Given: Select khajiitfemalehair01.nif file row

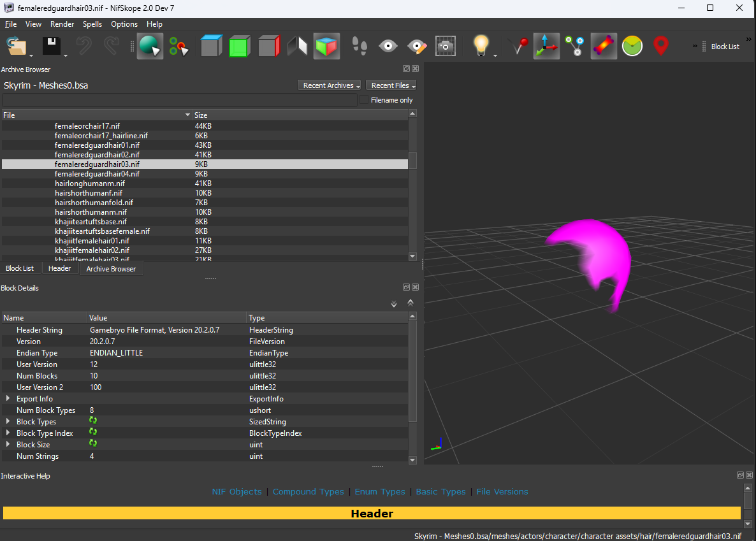Looking at the screenshot, I should tap(205, 241).
